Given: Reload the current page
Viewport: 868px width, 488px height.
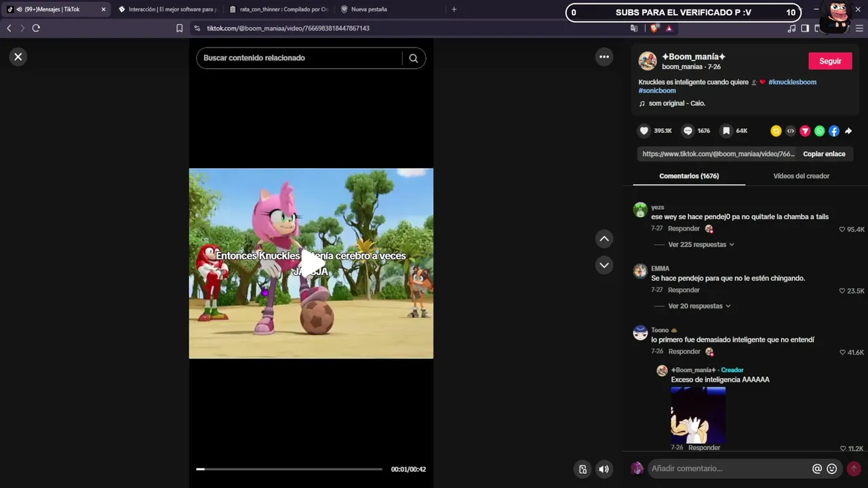Looking at the screenshot, I should pos(36,28).
